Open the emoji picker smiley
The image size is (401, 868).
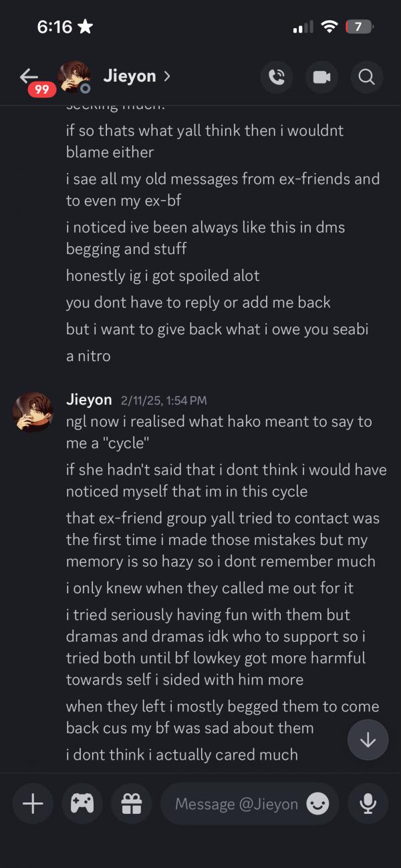[x=317, y=804]
